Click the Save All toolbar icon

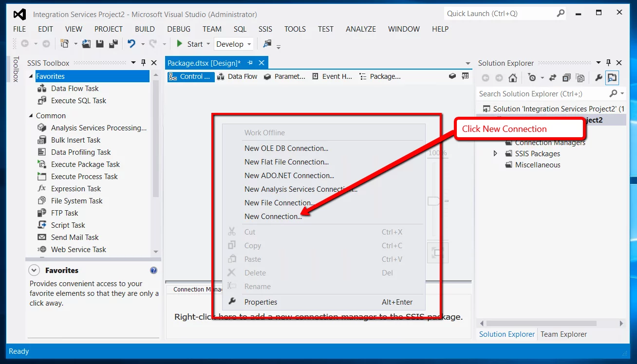tap(113, 44)
